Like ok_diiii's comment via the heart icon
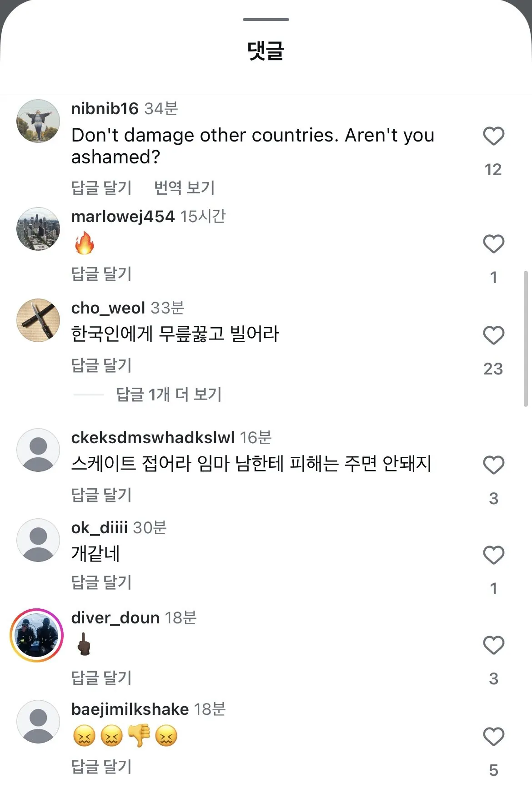This screenshot has height=789, width=532. (493, 555)
